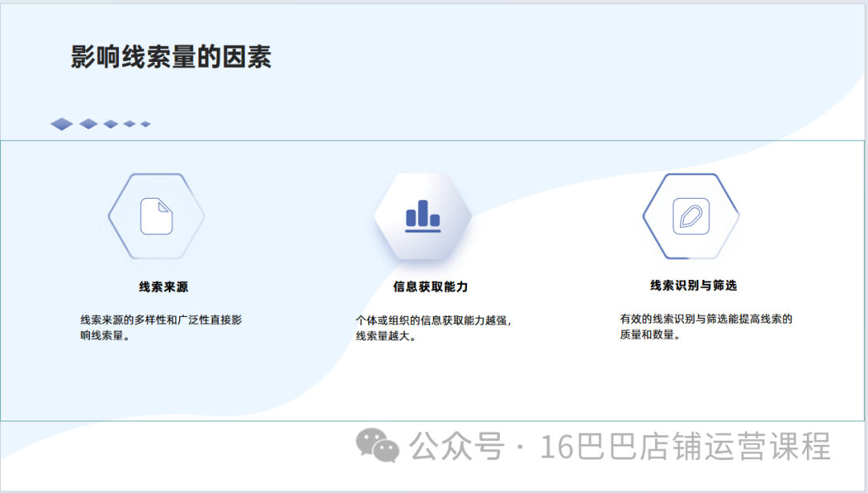The image size is (868, 493).
Task: Click the slide title 影响线索量的因素
Action: (x=171, y=57)
